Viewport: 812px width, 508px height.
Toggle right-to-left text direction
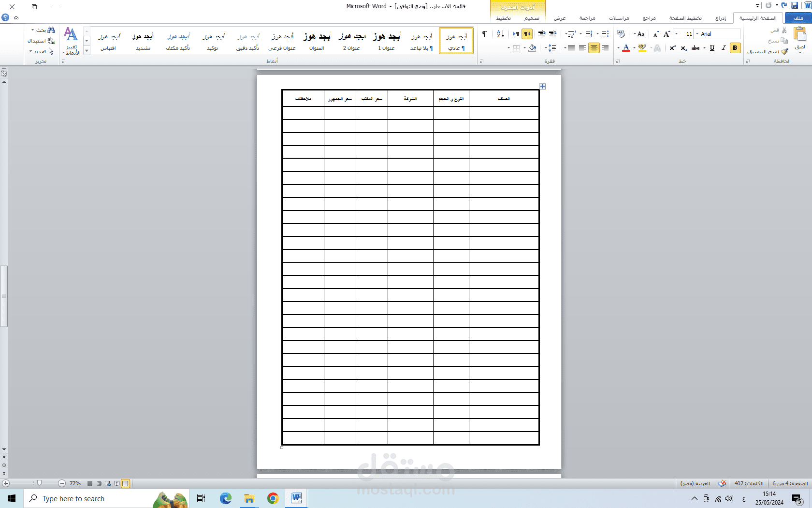coord(527,34)
